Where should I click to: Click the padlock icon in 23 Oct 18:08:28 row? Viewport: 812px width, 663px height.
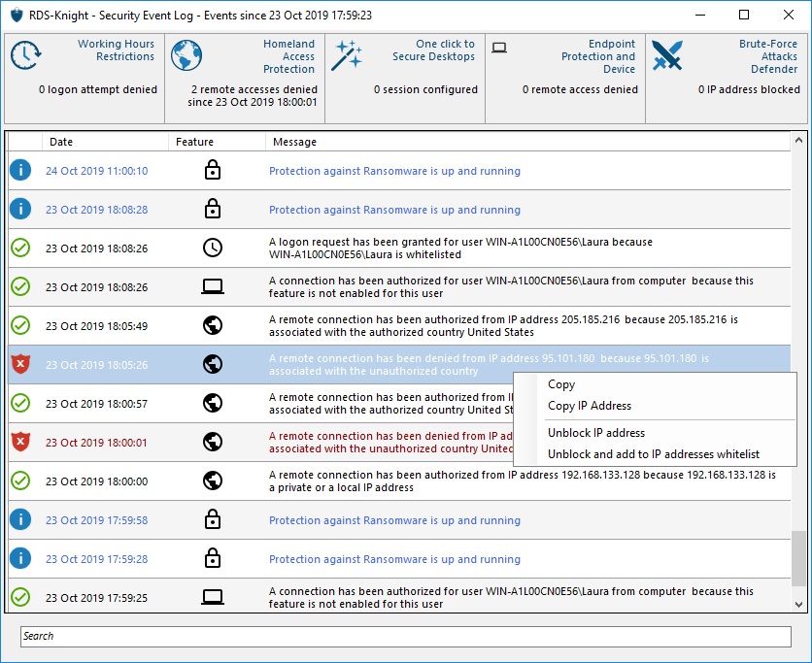[x=213, y=209]
